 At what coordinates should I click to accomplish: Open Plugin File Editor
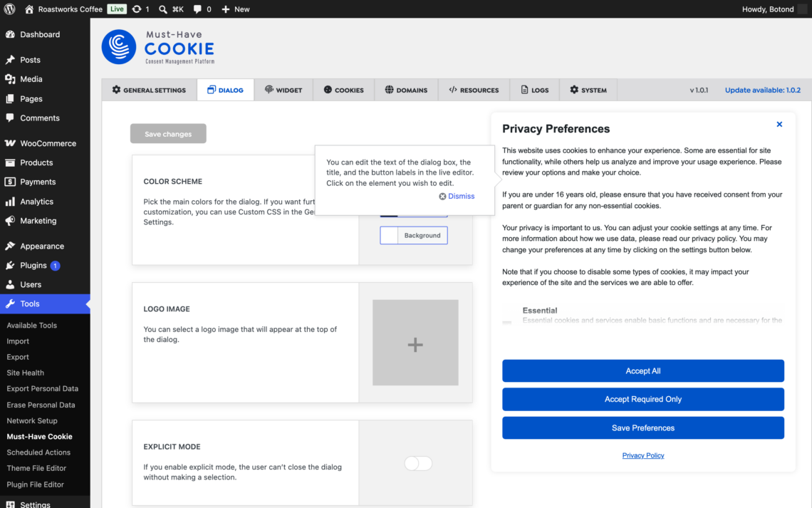coord(35,484)
